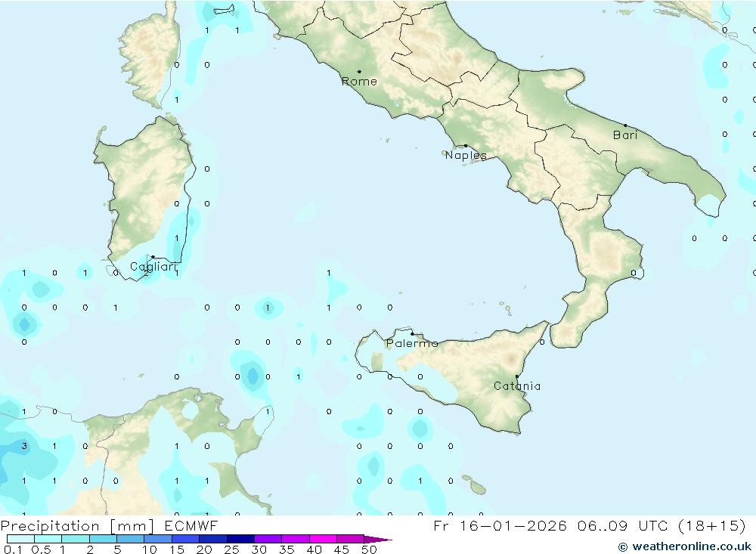Click the city marker dot above Naples
756x554 pixels.
point(465,146)
